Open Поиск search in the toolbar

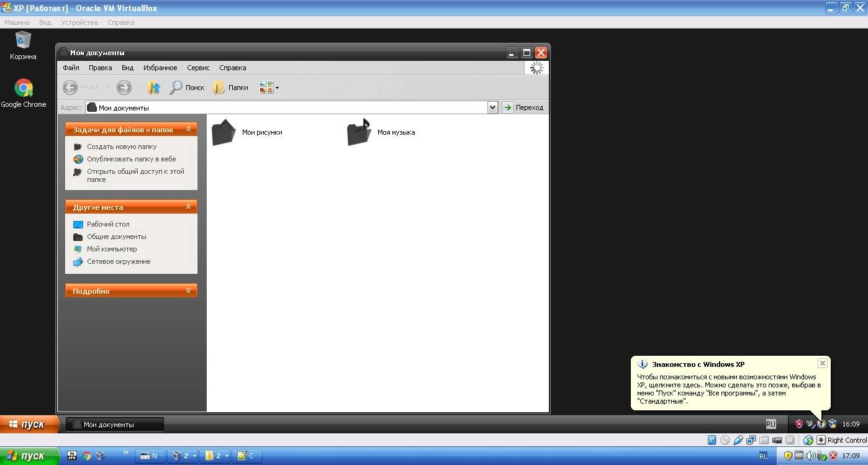(188, 88)
